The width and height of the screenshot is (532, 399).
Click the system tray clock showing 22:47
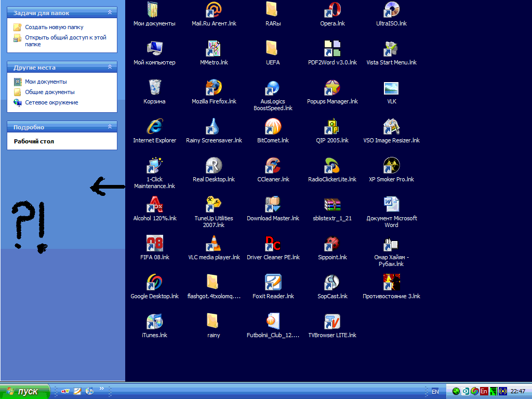(x=518, y=392)
